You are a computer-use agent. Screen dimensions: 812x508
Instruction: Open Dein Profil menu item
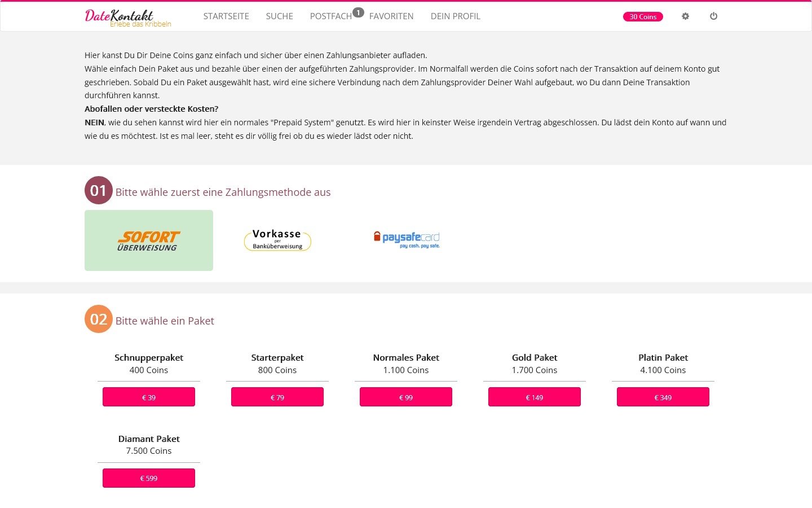[x=456, y=16]
